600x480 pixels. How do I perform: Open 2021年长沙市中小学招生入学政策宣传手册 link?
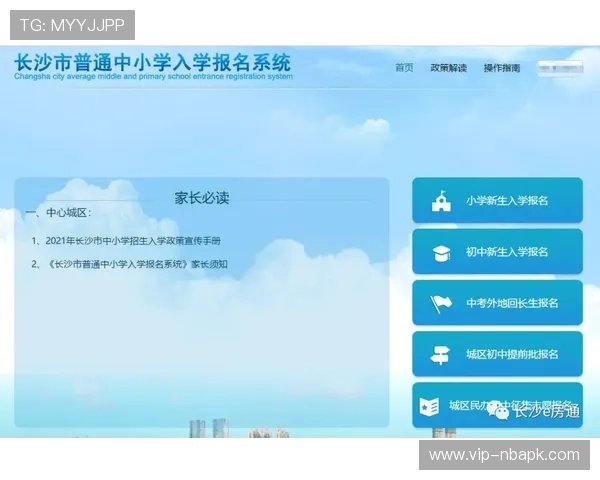[x=133, y=241]
